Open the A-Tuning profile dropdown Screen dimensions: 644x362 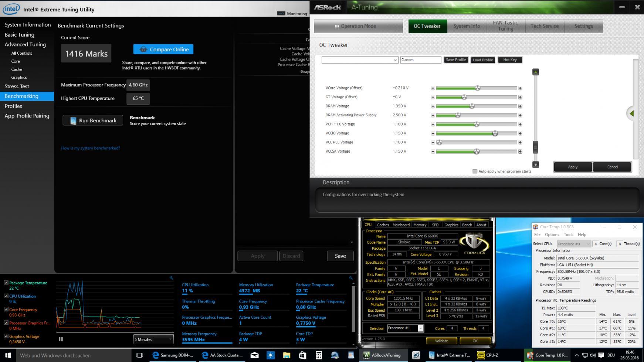(x=360, y=60)
